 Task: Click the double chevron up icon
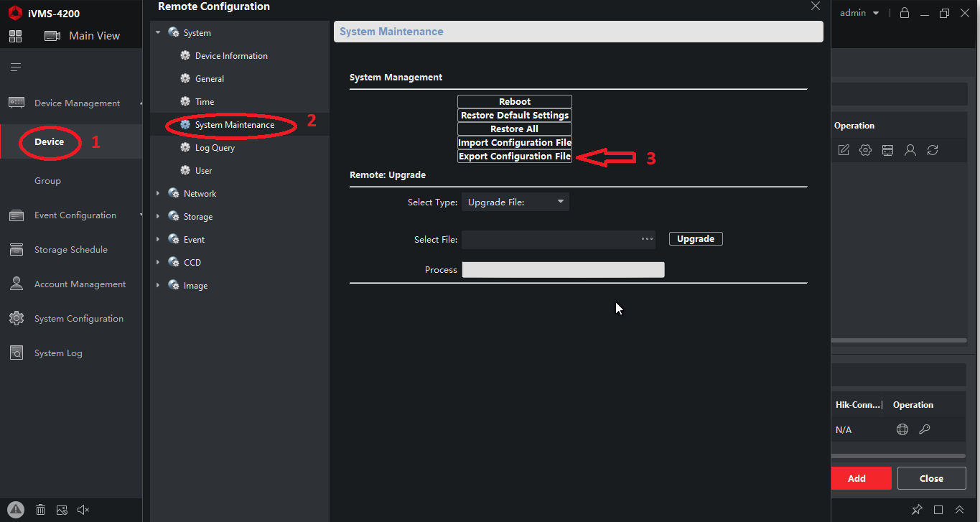959,510
